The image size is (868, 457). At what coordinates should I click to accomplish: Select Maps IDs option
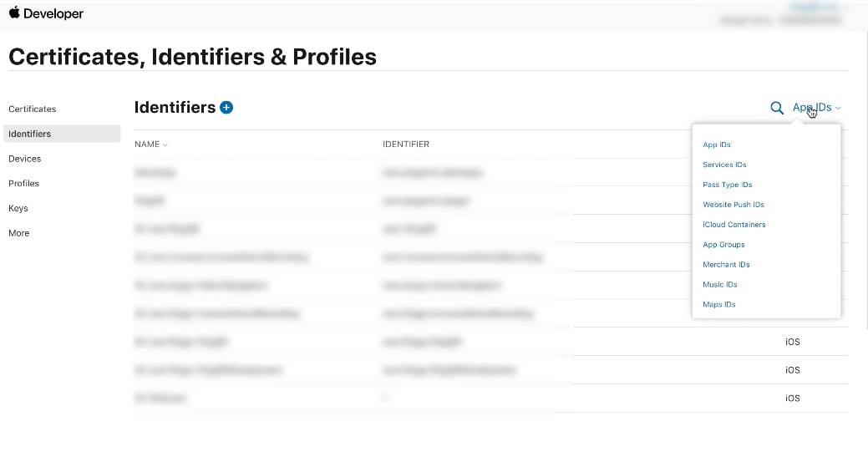718,304
